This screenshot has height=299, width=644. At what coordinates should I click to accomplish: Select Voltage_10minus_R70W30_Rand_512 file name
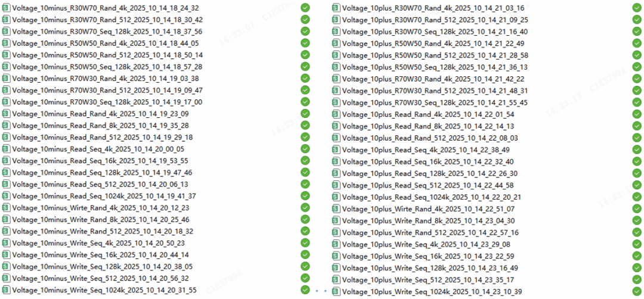(x=107, y=90)
